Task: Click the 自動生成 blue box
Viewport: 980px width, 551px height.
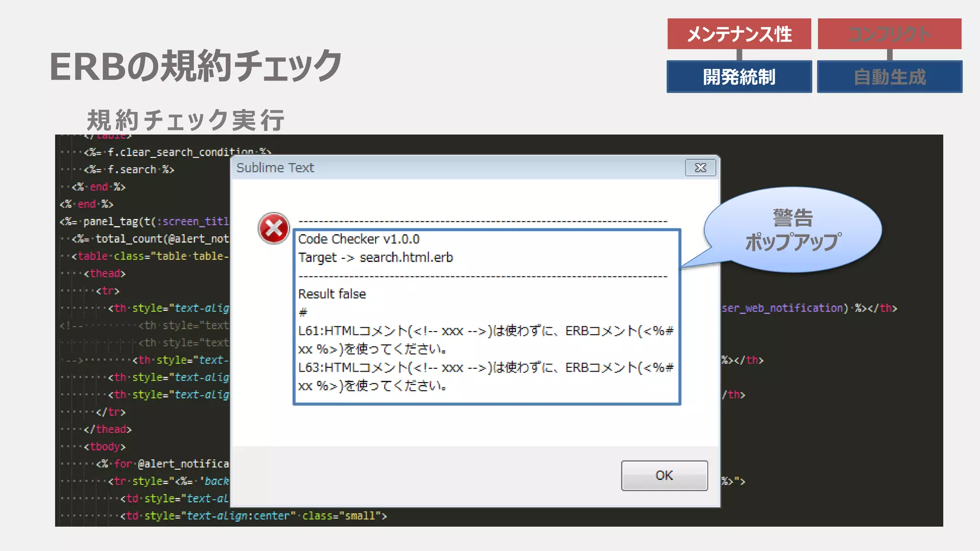Action: point(890,77)
